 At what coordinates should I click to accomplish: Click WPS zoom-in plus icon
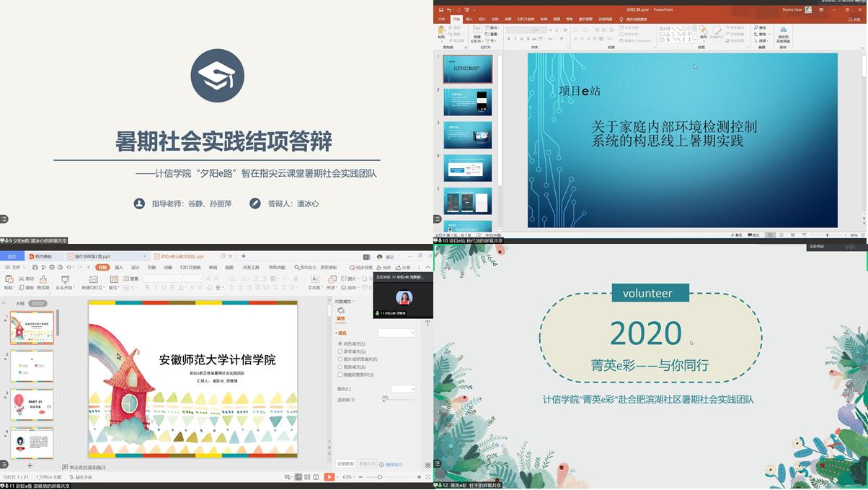(x=419, y=477)
